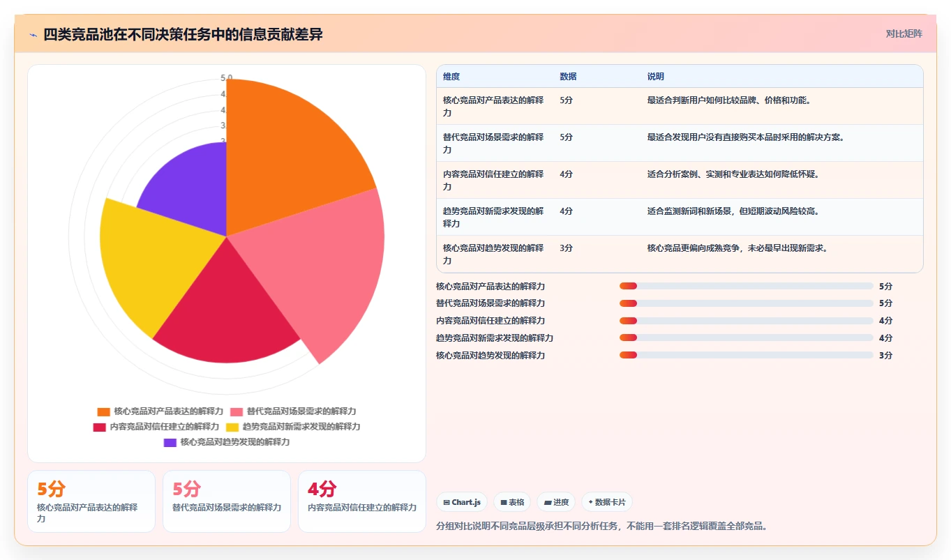Viewport: 951px width, 560px height.
Task: Click description 适合分析案例、实测和专业表达如何降低怀疑。
Action: [733, 174]
